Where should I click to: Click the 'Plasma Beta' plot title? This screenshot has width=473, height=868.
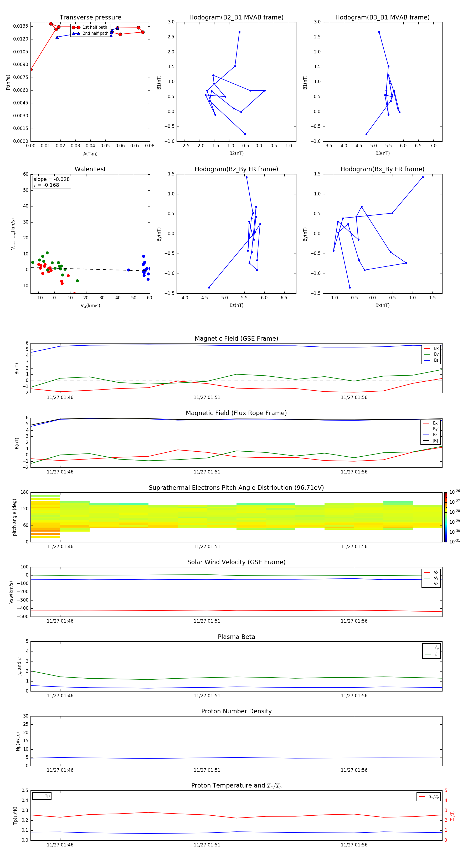coord(236,637)
